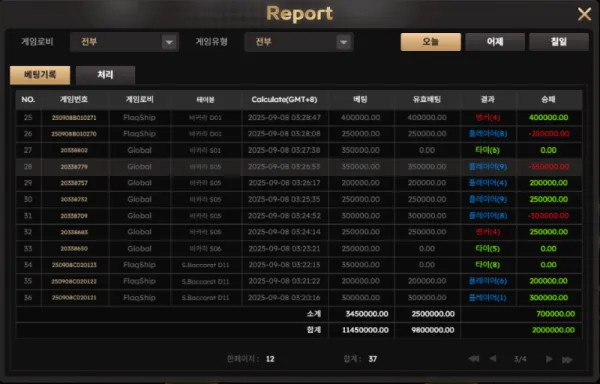The height and width of the screenshot is (384, 600).
Task: Select the 오늘 date filter
Action: (x=431, y=42)
